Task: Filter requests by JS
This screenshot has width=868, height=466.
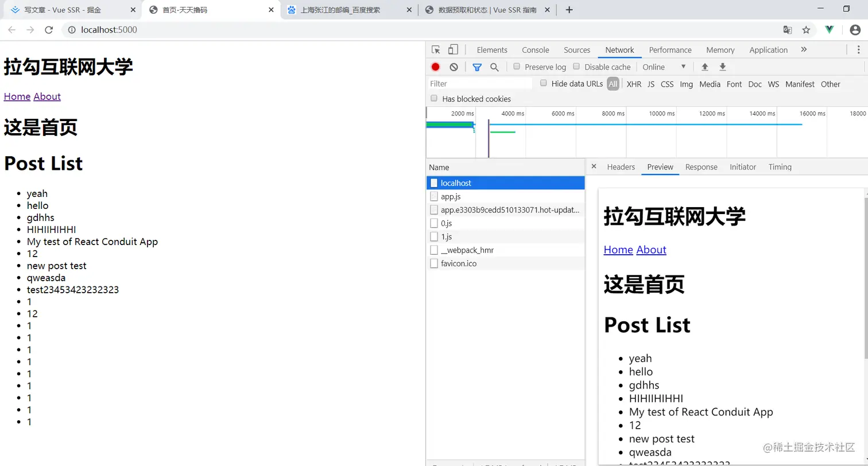Action: 651,84
